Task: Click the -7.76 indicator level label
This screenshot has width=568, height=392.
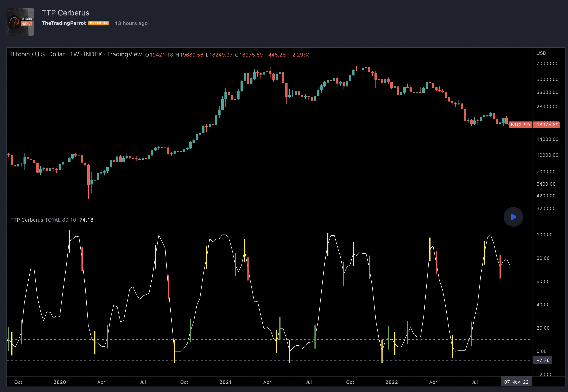Action: coord(543,360)
